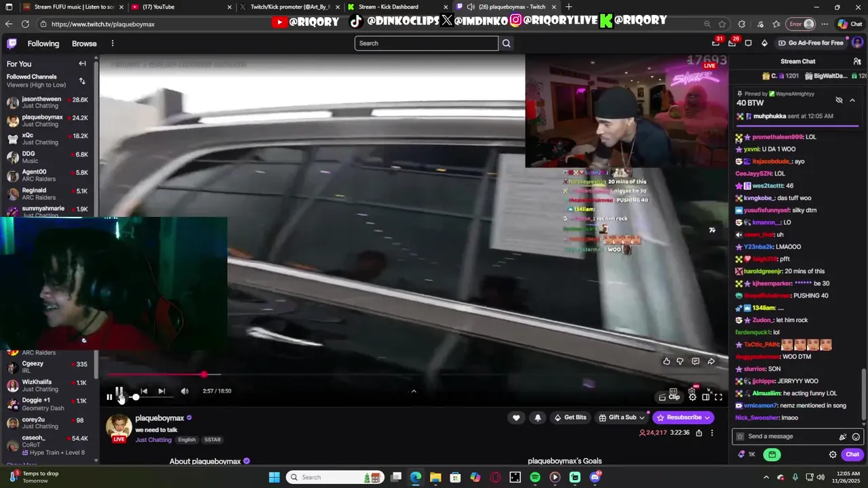Open the Just Chatting category link
Viewport: 868px width, 488px height.
click(x=153, y=440)
